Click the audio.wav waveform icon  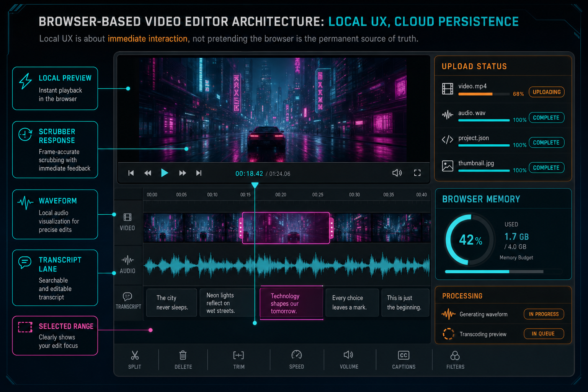[x=448, y=114]
